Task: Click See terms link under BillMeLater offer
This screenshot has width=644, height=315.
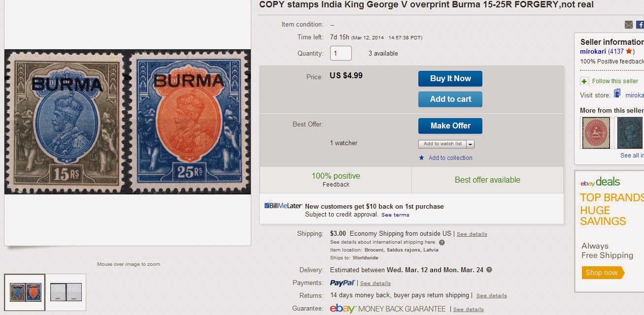Action: (395, 215)
